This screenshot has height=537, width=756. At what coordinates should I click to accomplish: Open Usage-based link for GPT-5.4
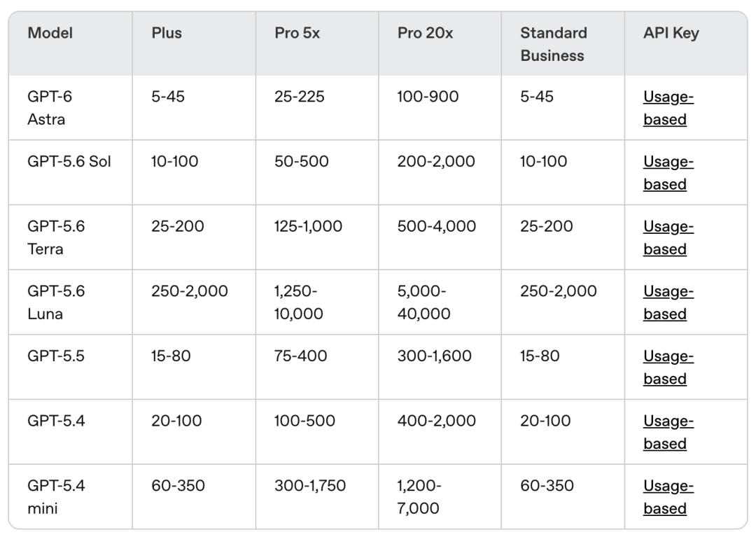coord(668,432)
